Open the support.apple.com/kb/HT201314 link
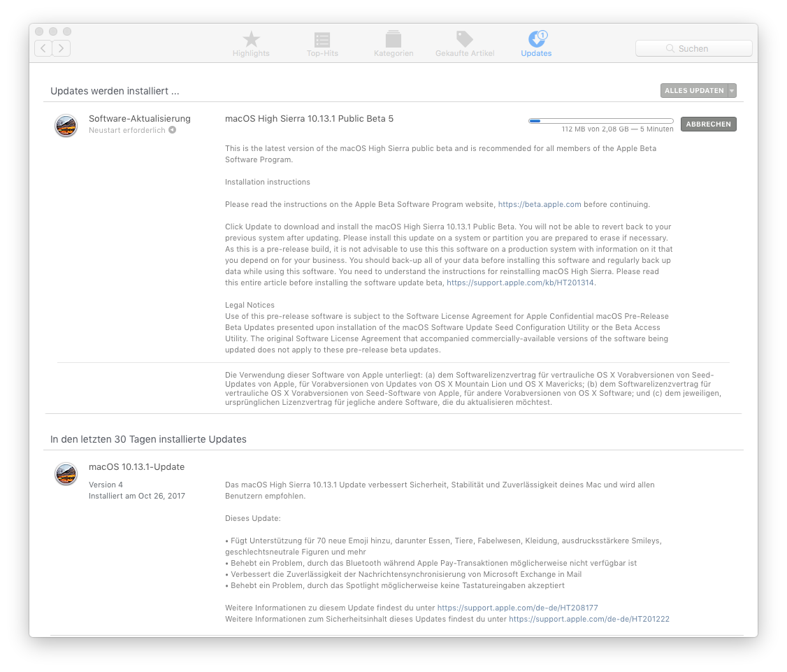Image resolution: width=787 pixels, height=672 pixels. (520, 283)
